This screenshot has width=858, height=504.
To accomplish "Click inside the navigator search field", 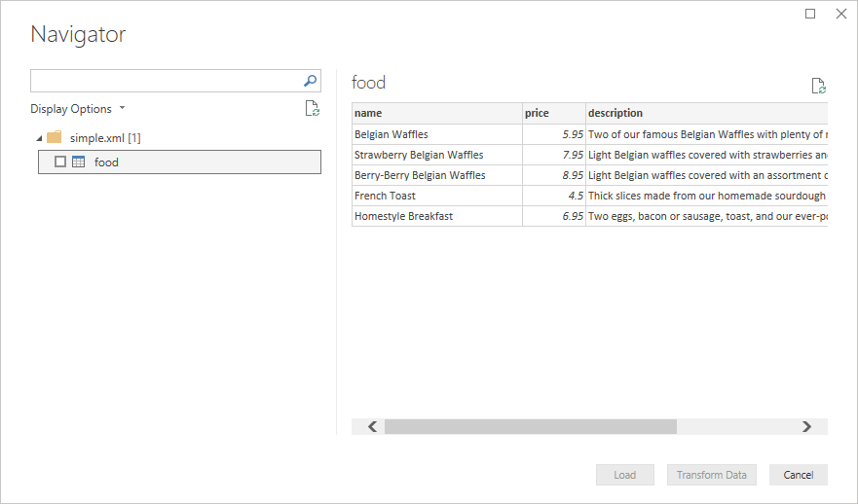I will point(166,81).
